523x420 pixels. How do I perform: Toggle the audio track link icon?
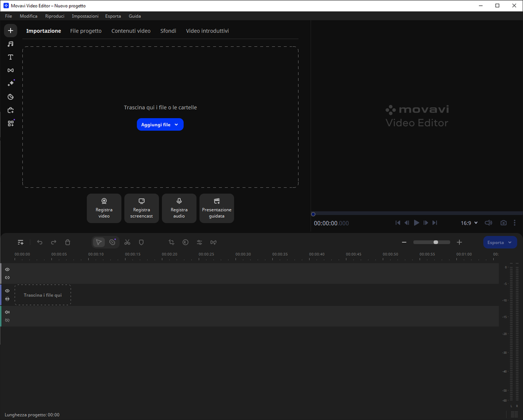tap(7, 320)
